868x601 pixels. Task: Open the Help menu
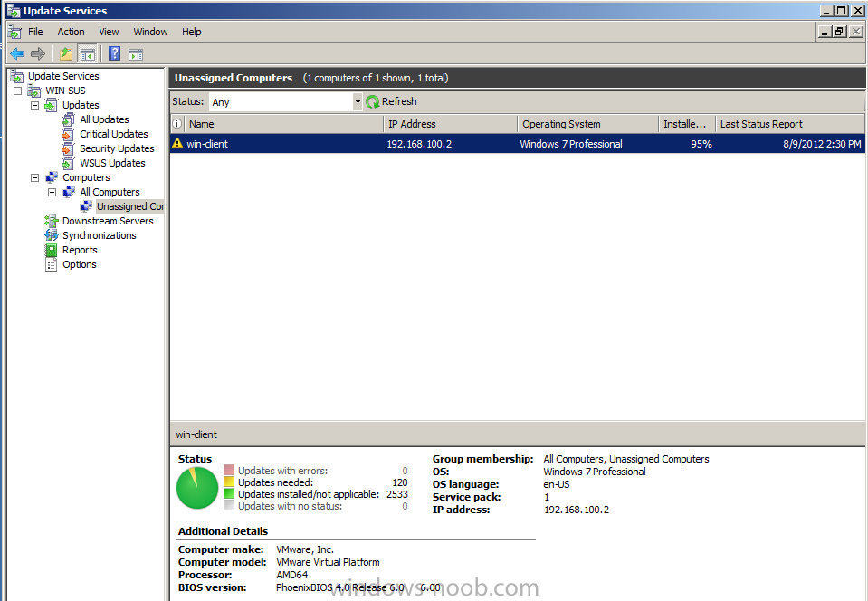[192, 32]
